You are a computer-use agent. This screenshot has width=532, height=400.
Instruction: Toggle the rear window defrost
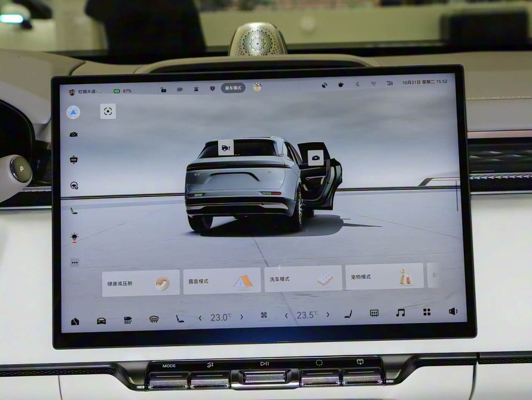pos(374,313)
